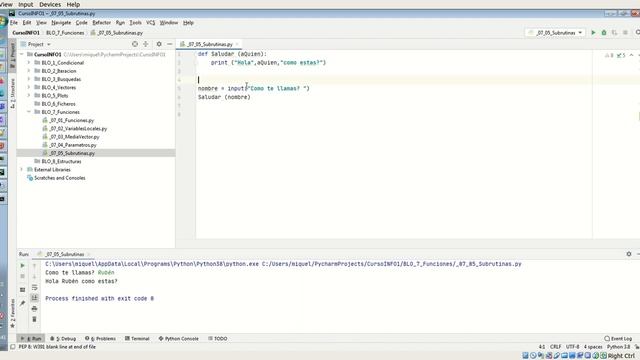Open the Code menu

pyautogui.click(x=81, y=23)
